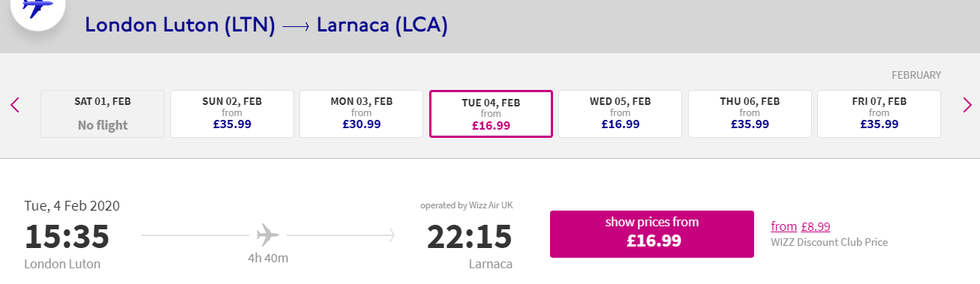The image size is (980, 284).
Task: Click Larnaca (LCA) in the heading
Action: (x=382, y=25)
